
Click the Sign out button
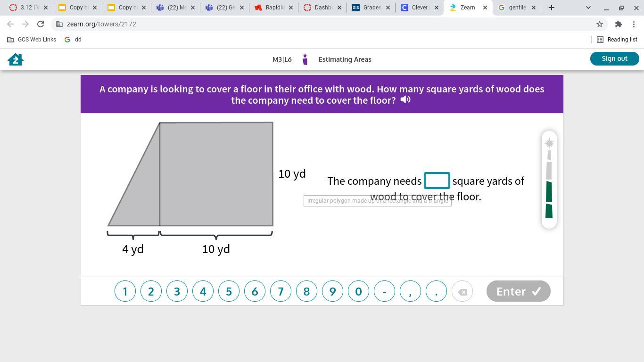[x=614, y=58]
